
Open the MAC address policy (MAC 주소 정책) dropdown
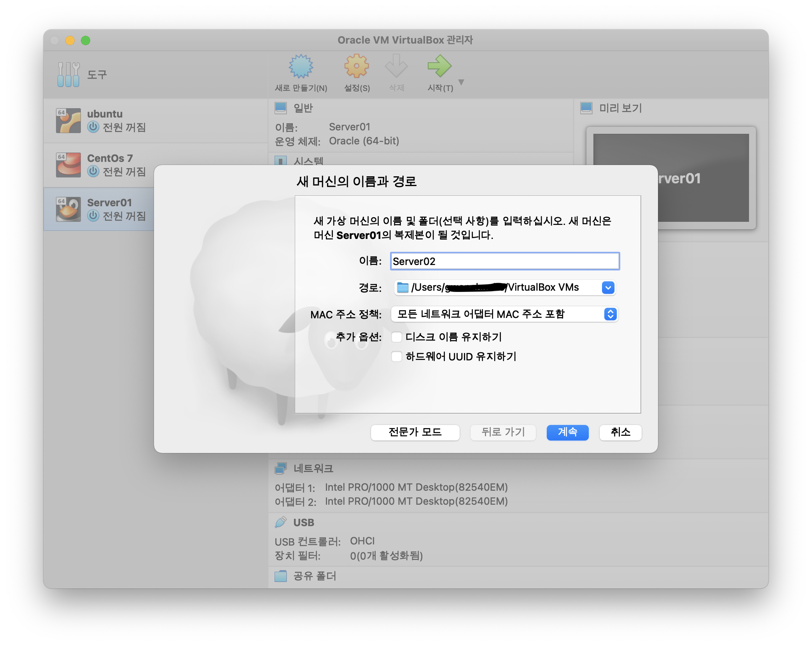pos(610,314)
